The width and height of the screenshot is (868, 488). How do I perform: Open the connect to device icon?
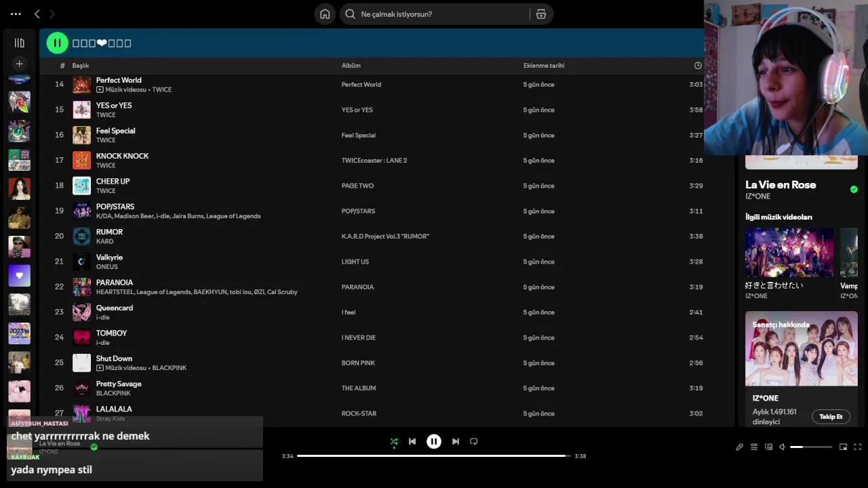pos(768,447)
